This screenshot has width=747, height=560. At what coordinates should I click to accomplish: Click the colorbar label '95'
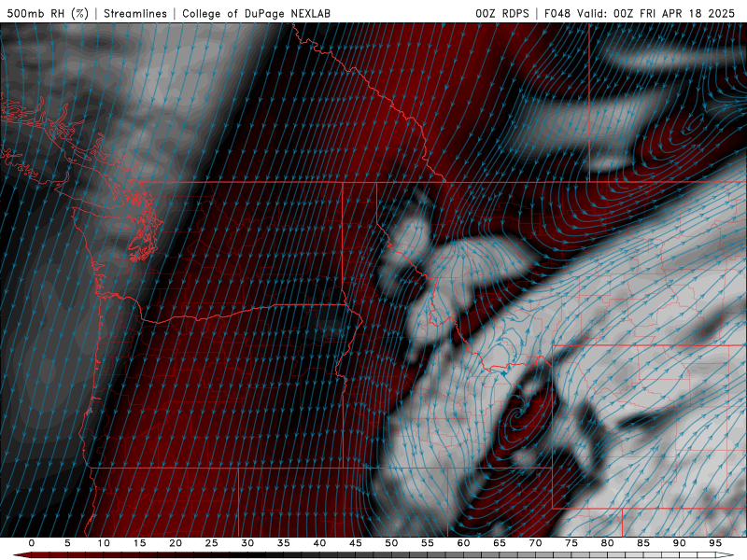click(x=715, y=543)
